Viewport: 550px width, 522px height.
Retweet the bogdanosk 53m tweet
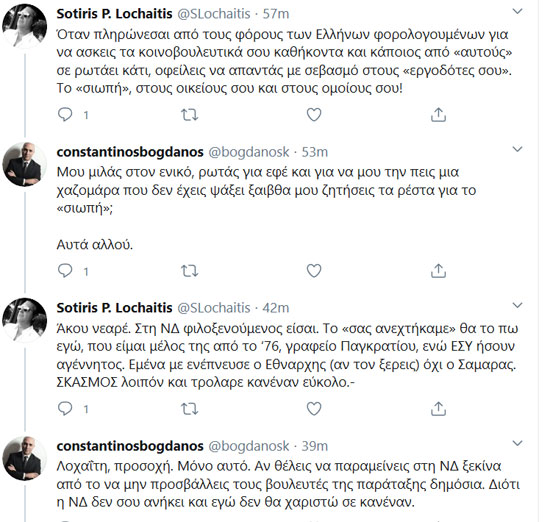tap(189, 271)
